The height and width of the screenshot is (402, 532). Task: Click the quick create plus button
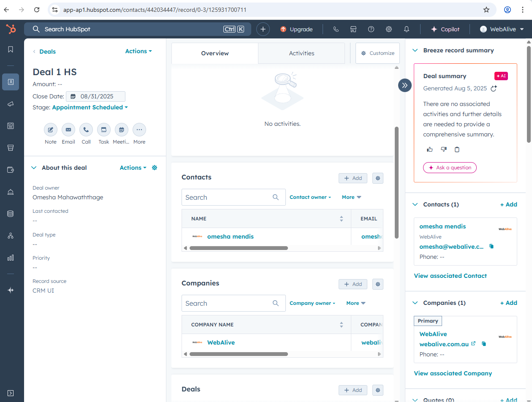pyautogui.click(x=263, y=29)
